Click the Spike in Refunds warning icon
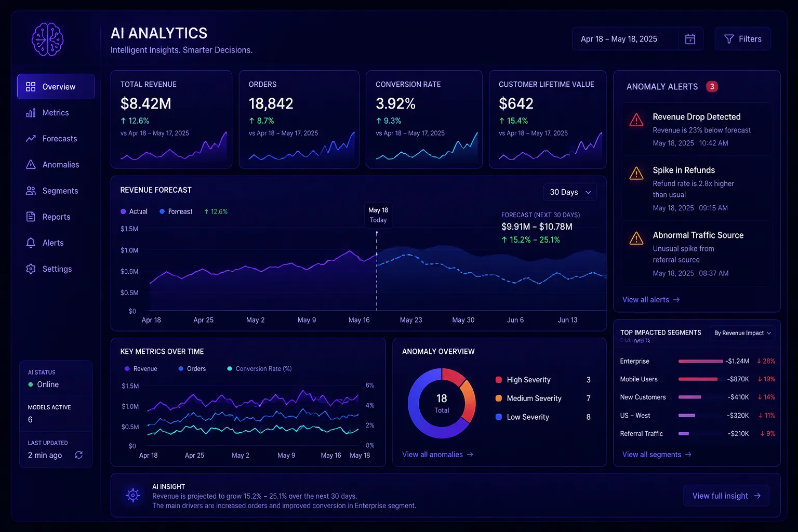 [x=636, y=173]
